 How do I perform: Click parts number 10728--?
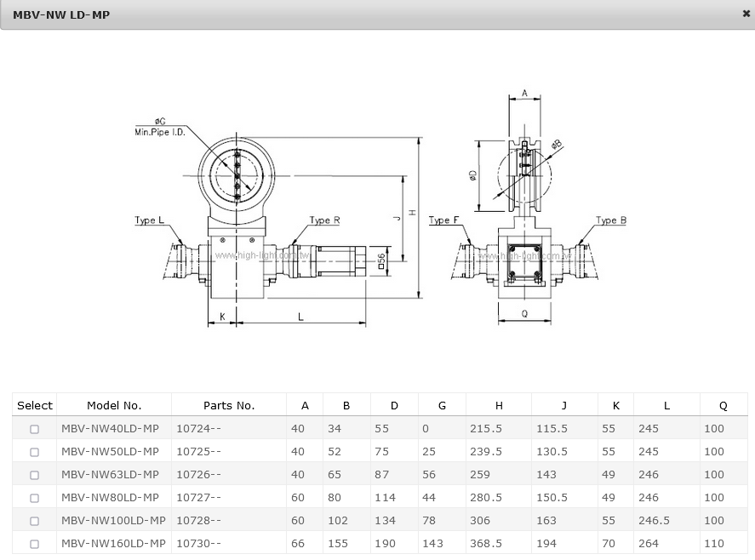(198, 521)
